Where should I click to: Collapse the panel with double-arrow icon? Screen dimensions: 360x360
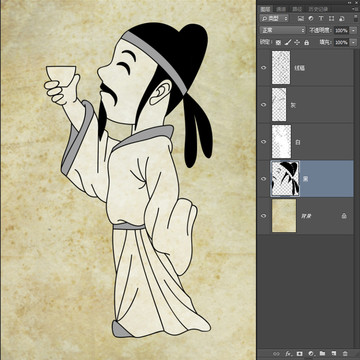350,2
